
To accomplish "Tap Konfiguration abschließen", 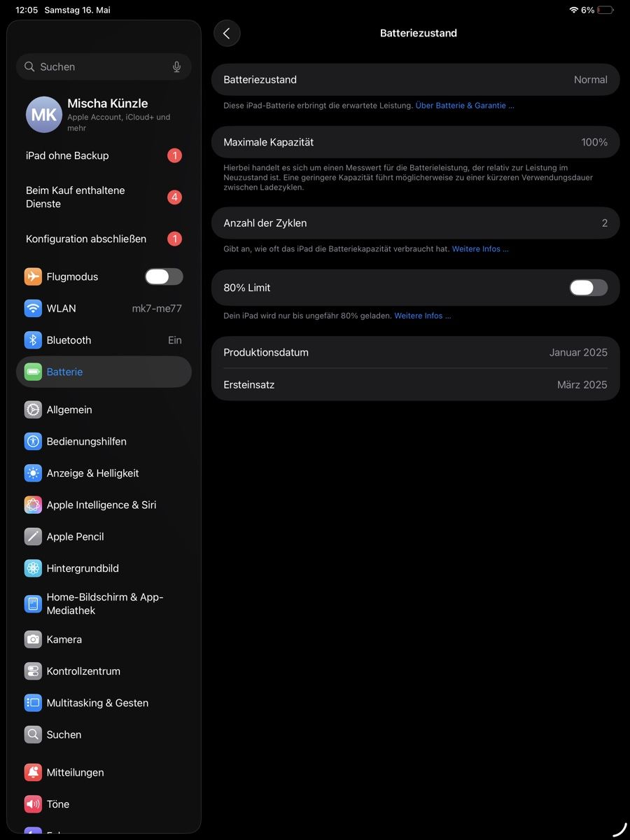I will click(104, 239).
